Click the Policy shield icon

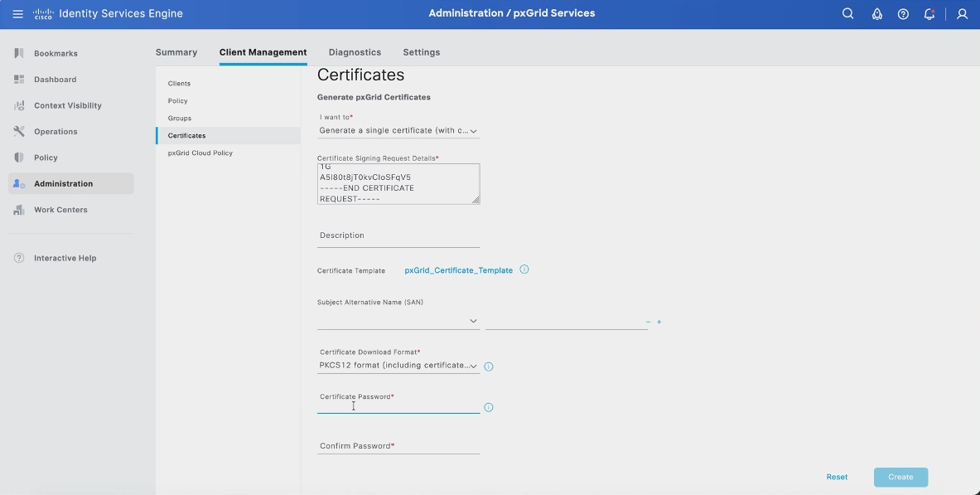click(19, 158)
